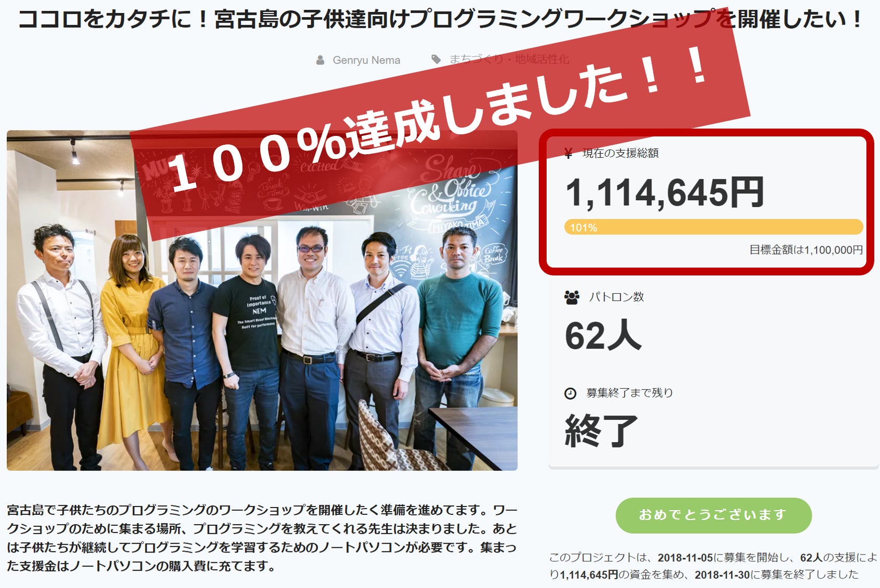This screenshot has width=880, height=588.
Task: Click the yen icon beside 現在の支援総額
Action: click(x=569, y=153)
